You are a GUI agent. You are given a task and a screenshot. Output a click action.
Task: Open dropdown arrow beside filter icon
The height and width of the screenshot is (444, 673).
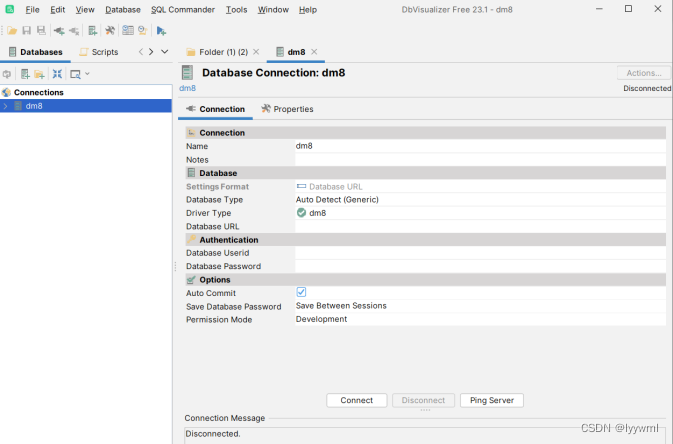[88, 74]
